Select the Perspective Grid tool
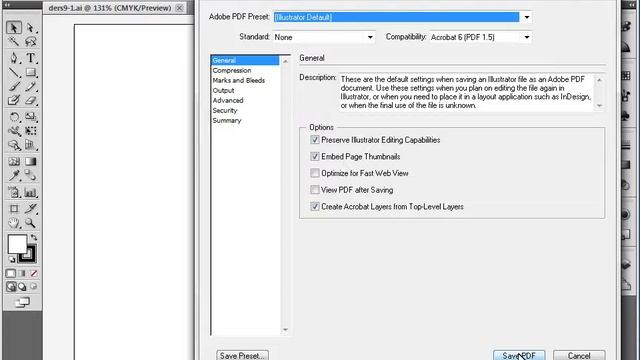Screen dimensions: 640x360 (x=31, y=145)
